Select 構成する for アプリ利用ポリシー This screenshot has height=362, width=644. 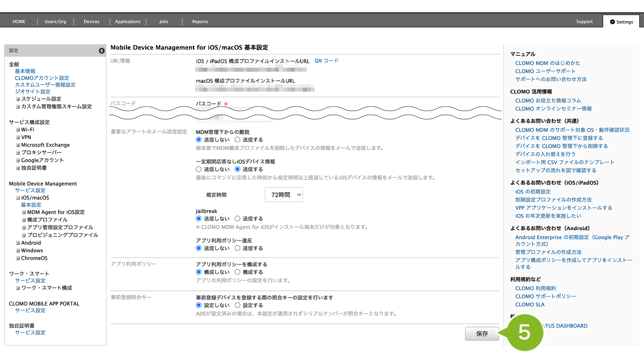[238, 272]
